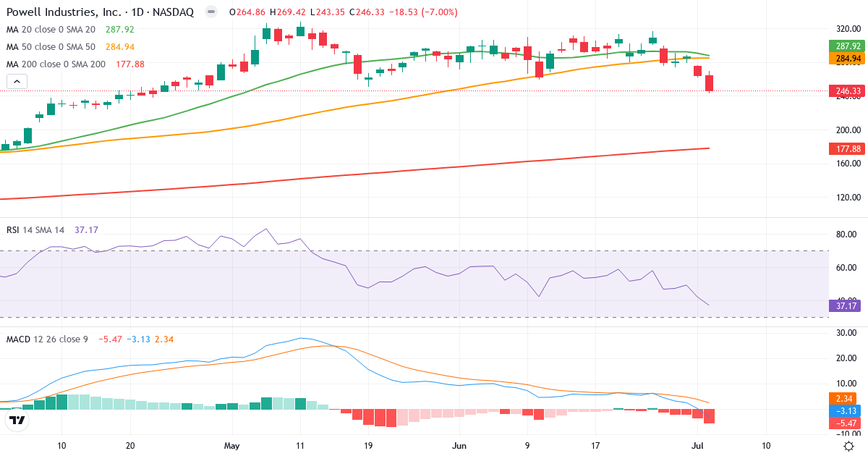868x456 pixels.
Task: Select the RSI 14 SMA 14 indicator legend
Action: click(x=35, y=229)
